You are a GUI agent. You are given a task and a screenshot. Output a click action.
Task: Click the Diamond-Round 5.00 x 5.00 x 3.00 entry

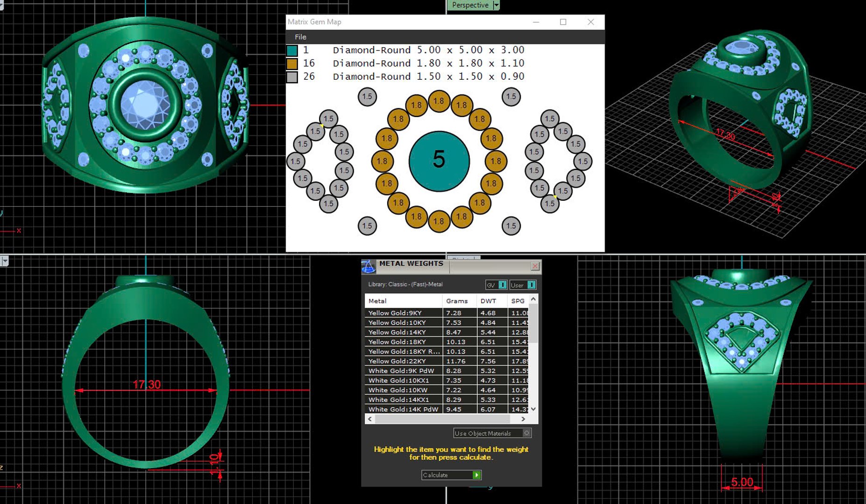428,50
